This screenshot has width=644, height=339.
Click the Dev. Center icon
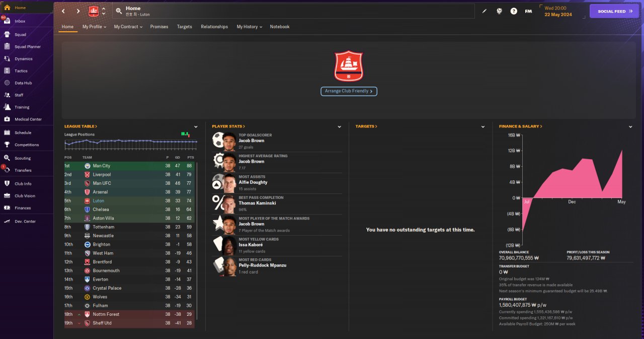point(7,222)
